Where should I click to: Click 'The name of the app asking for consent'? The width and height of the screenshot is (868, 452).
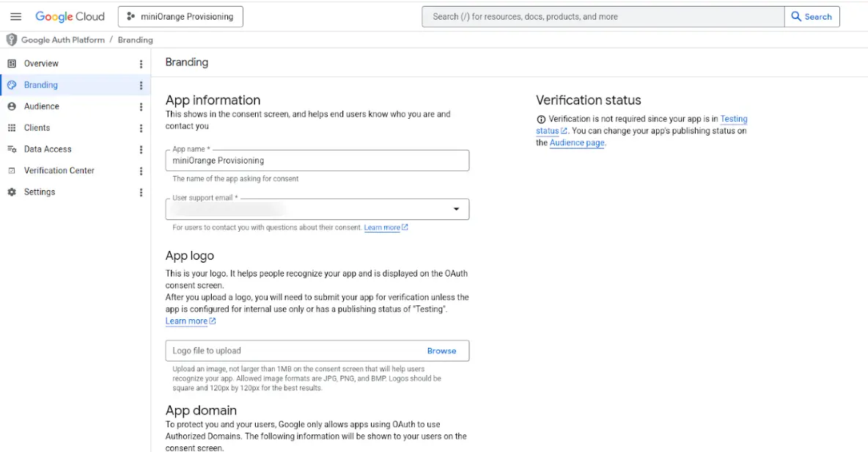pos(235,179)
